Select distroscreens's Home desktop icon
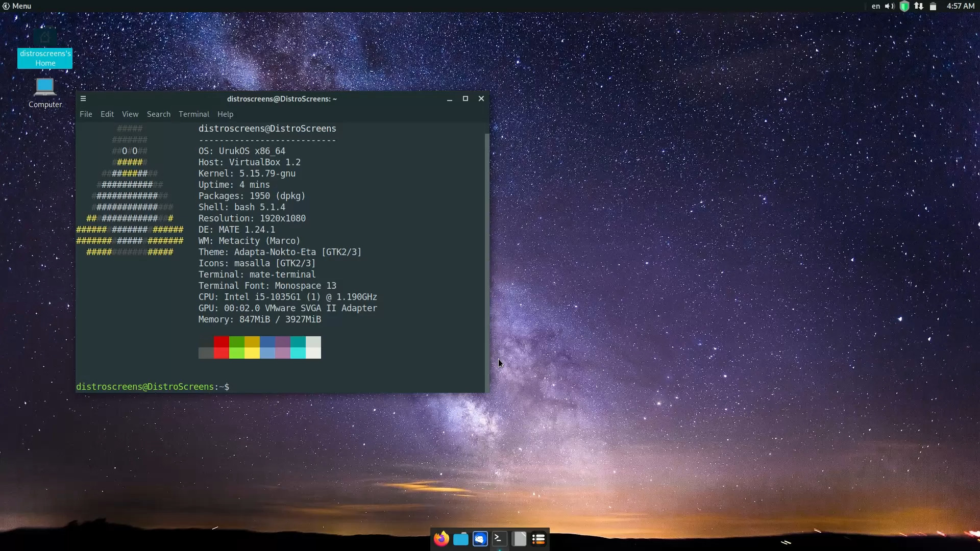The image size is (980, 551). pyautogui.click(x=45, y=48)
